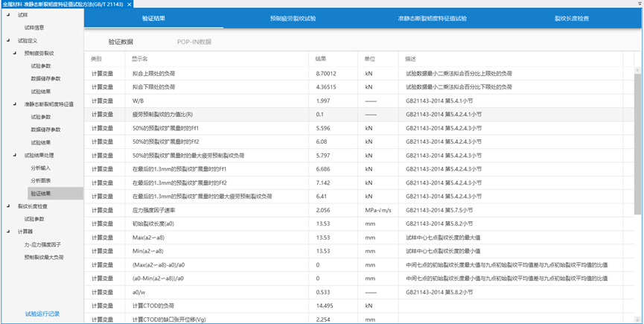The image size is (644, 324).
Task: Switch to the 准静态断裂韧度特征值试验 tab
Action: pyautogui.click(x=432, y=17)
